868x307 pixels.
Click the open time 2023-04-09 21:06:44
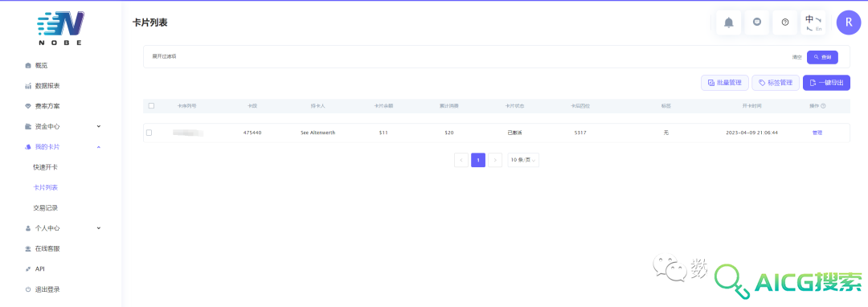(751, 133)
